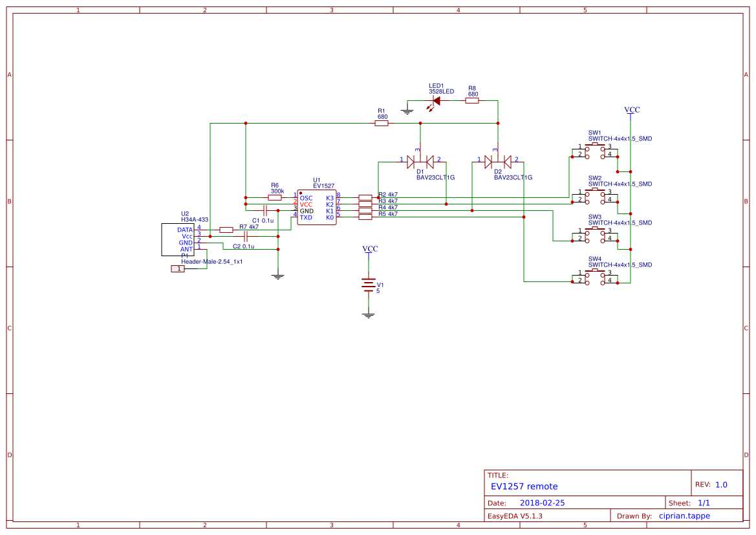The height and width of the screenshot is (535, 756).
Task: Select the LED1 diode symbol
Action: [437, 101]
